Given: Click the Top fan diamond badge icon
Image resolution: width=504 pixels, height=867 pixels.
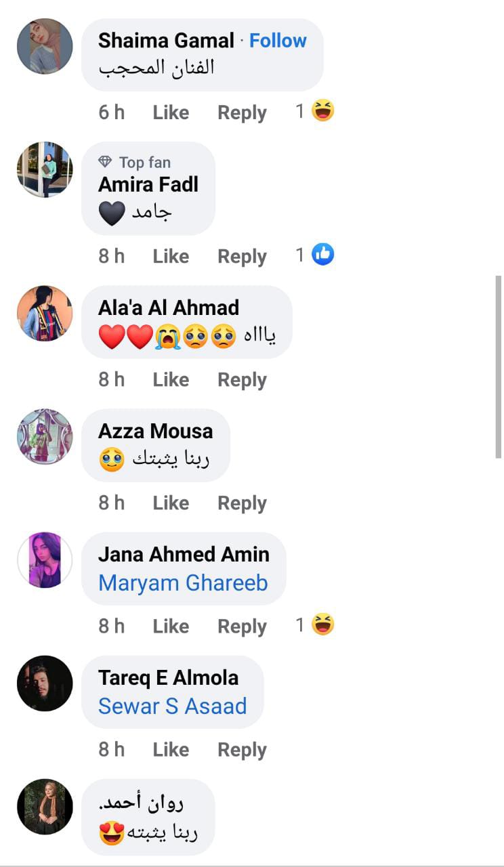Looking at the screenshot, I should pyautogui.click(x=105, y=163).
